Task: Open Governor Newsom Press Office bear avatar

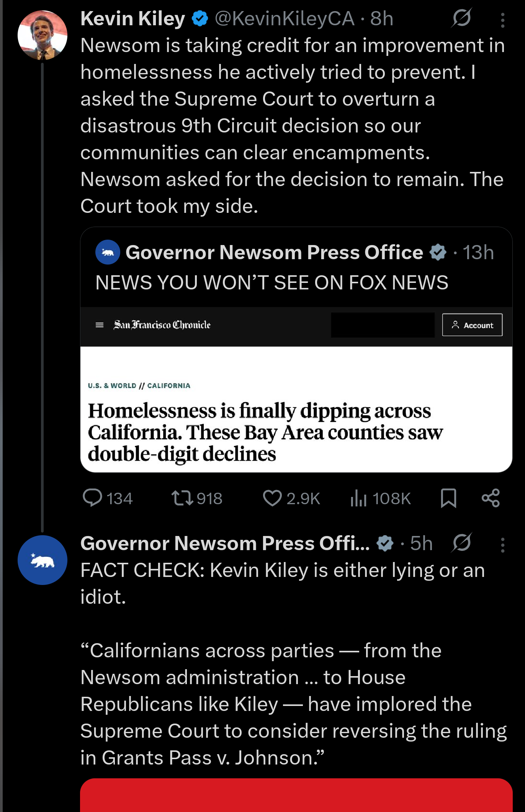Action: tap(43, 560)
